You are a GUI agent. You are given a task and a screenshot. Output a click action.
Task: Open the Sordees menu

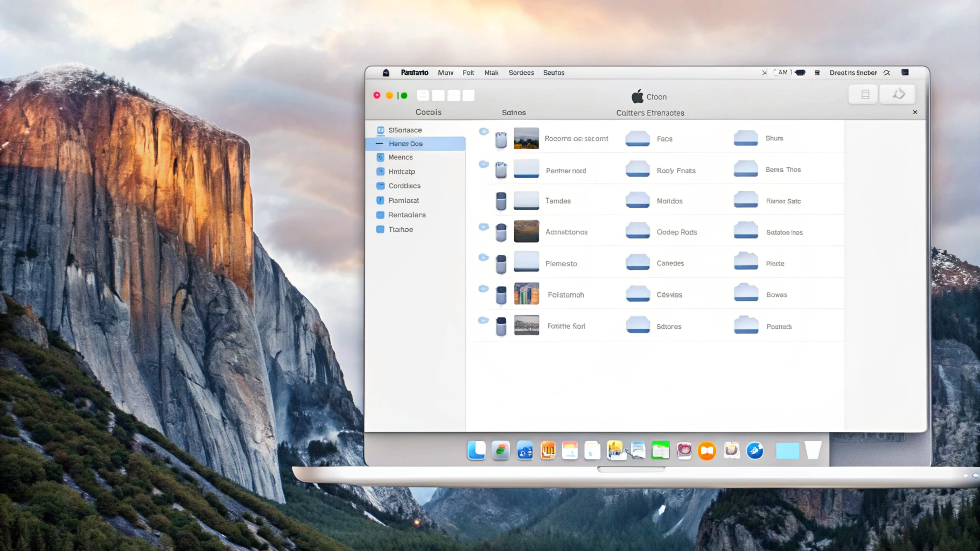(521, 73)
